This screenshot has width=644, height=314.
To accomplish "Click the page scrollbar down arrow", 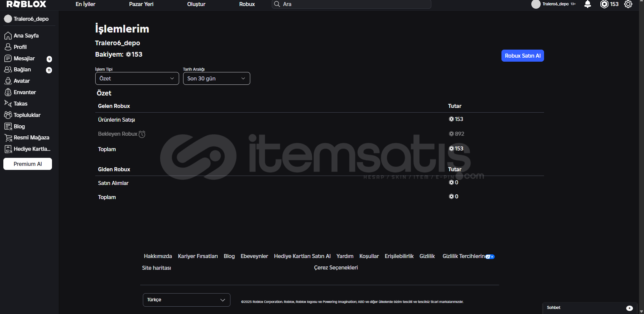I will point(641,311).
